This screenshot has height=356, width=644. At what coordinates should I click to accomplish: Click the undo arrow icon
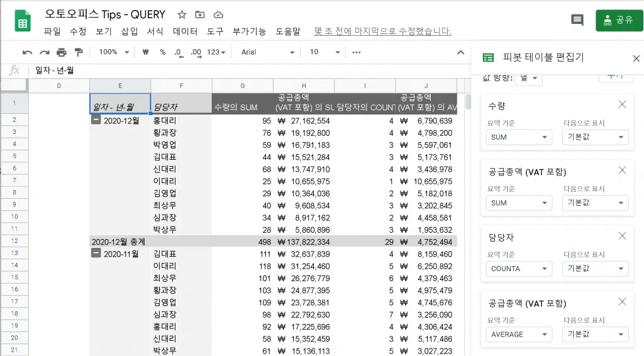28,52
